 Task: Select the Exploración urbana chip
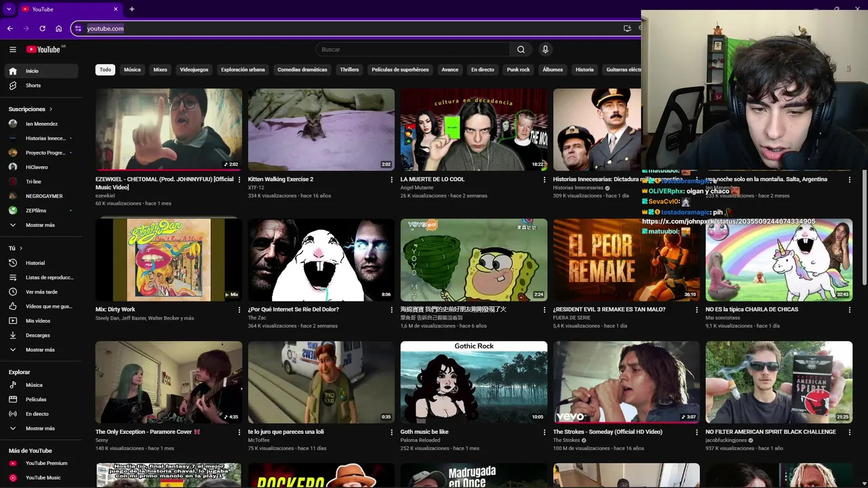point(243,70)
